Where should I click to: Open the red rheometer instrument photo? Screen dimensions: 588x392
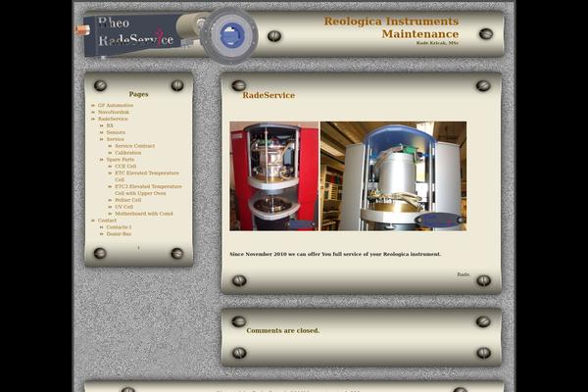(x=274, y=176)
